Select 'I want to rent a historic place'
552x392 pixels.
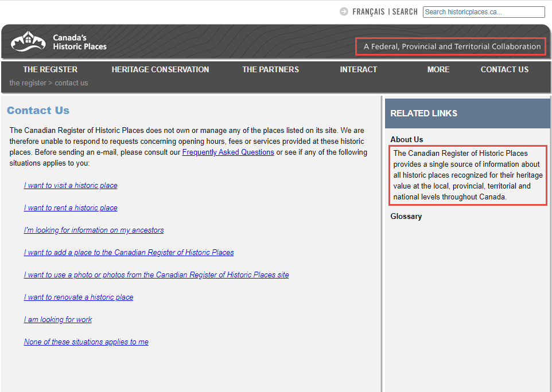71,208
